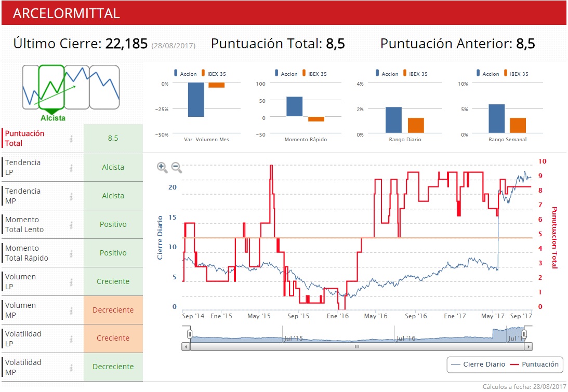Click the ARCELORMITTAL header title

point(67,13)
